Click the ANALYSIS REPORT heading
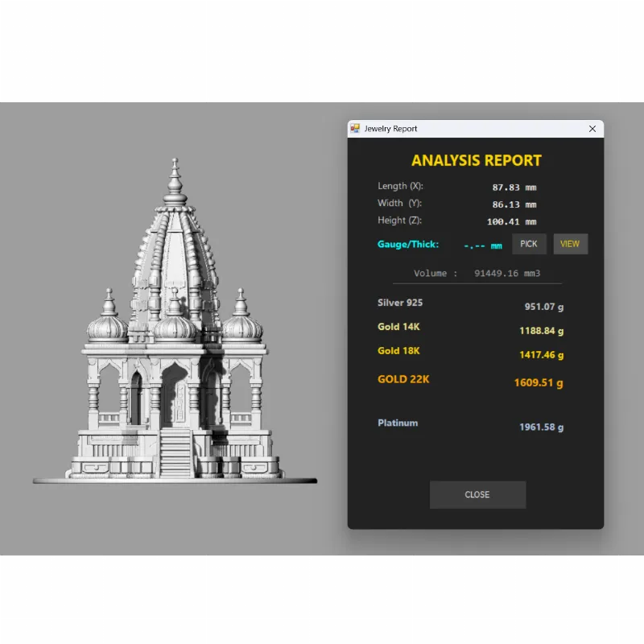This screenshot has width=644, height=644. [477, 160]
